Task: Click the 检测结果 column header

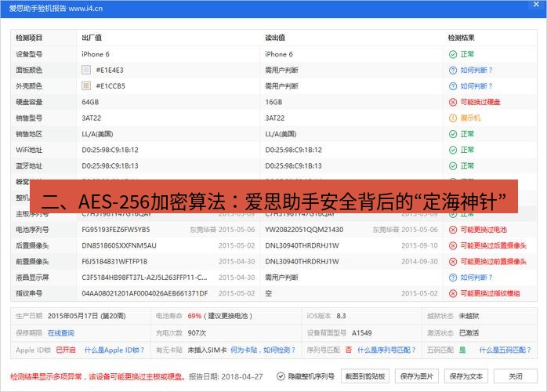Action: [461, 38]
